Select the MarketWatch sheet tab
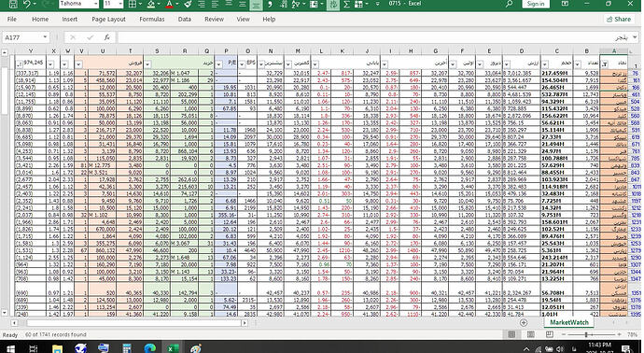The height and width of the screenshot is (353, 644). [x=568, y=322]
